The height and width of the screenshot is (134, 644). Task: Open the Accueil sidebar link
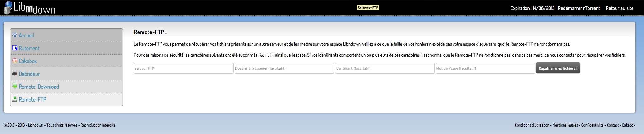[x=26, y=36]
